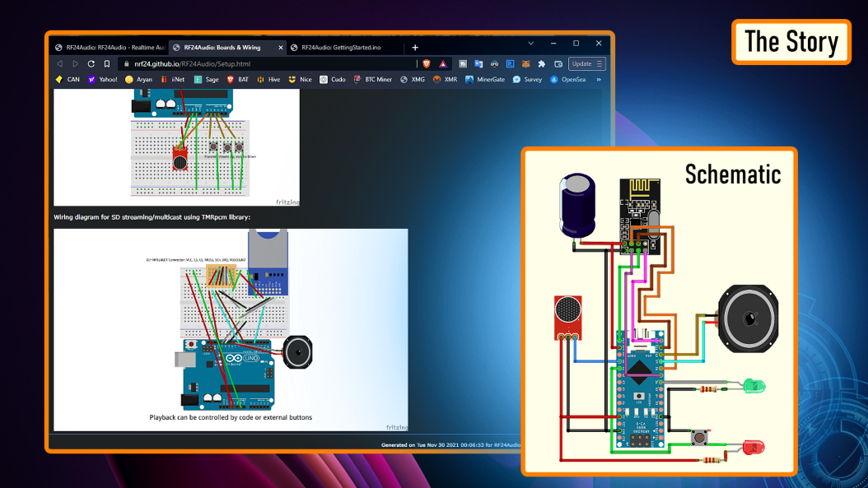Close the Boards & Wiring tab

[281, 48]
